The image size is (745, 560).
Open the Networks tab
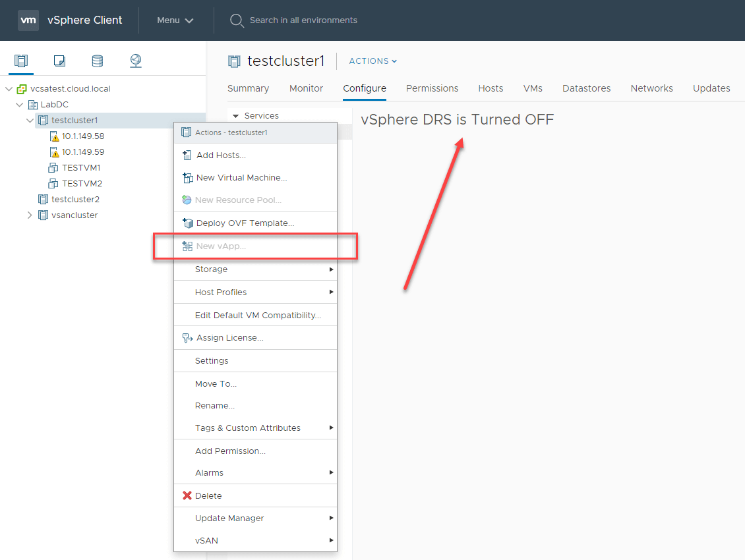click(651, 88)
